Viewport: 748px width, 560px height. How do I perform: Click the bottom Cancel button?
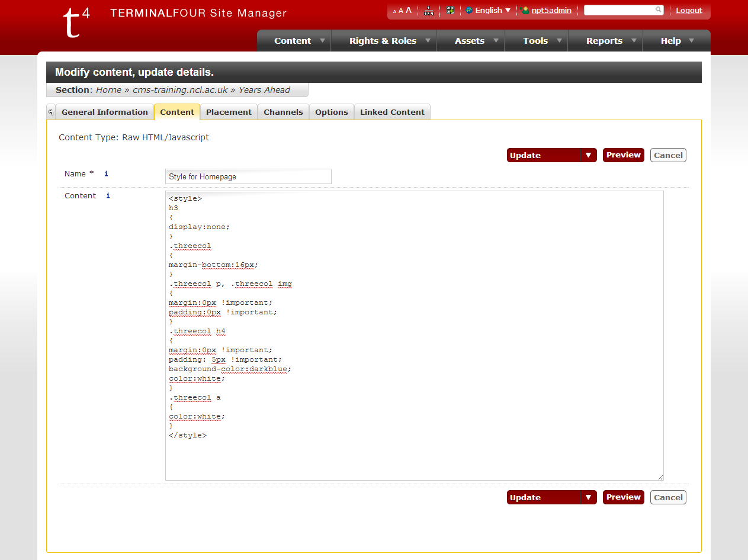pyautogui.click(x=668, y=497)
